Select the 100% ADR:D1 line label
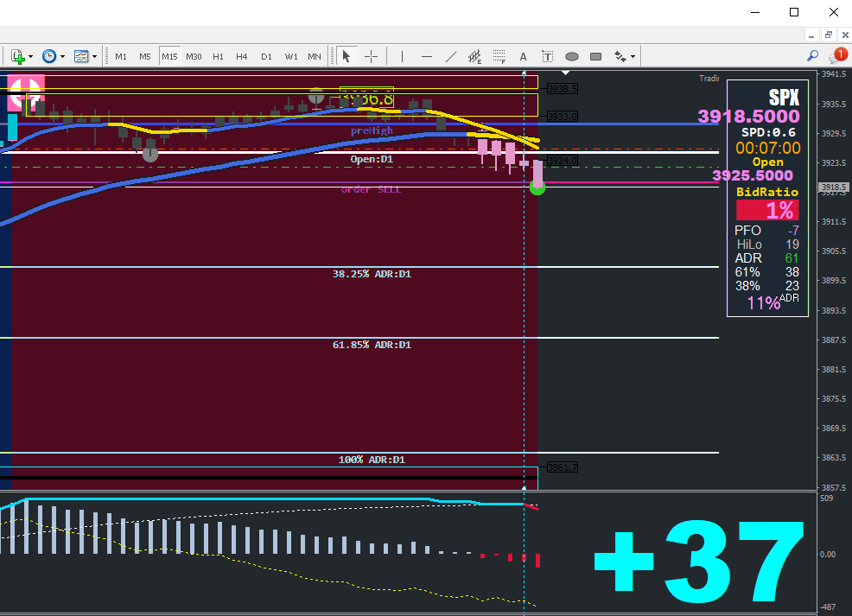This screenshot has width=852, height=616. pyautogui.click(x=372, y=460)
